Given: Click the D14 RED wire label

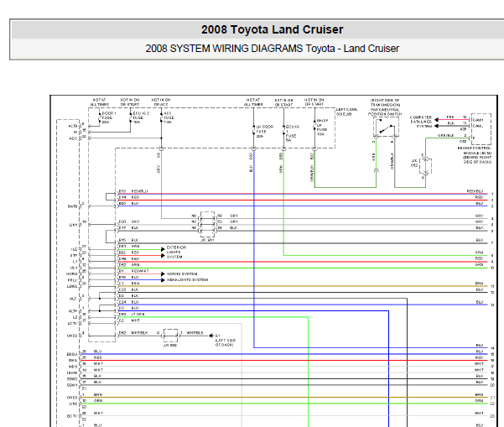Looking at the screenshot, I should 129,197.
